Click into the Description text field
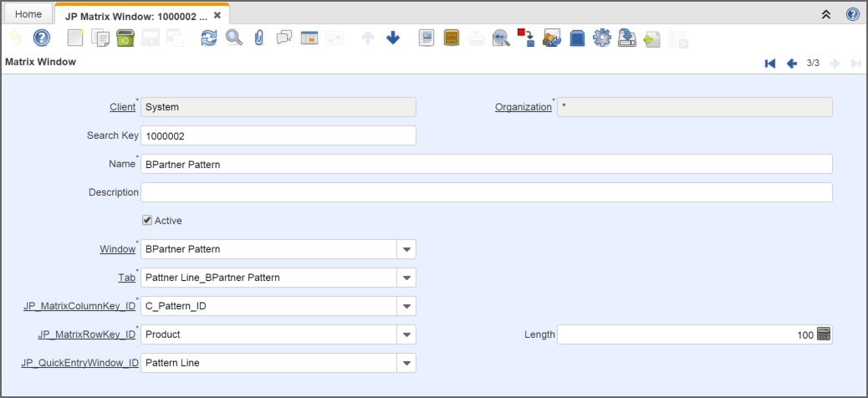 (486, 192)
